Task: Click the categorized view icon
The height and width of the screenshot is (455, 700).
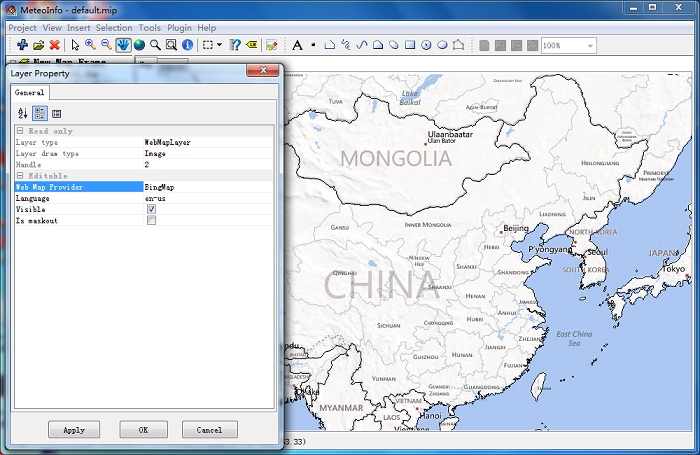Action: pos(40,113)
